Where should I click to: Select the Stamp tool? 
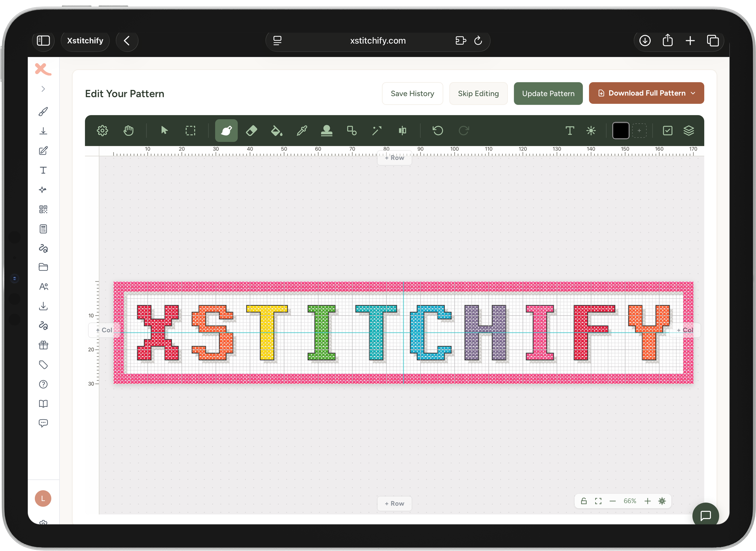click(327, 130)
